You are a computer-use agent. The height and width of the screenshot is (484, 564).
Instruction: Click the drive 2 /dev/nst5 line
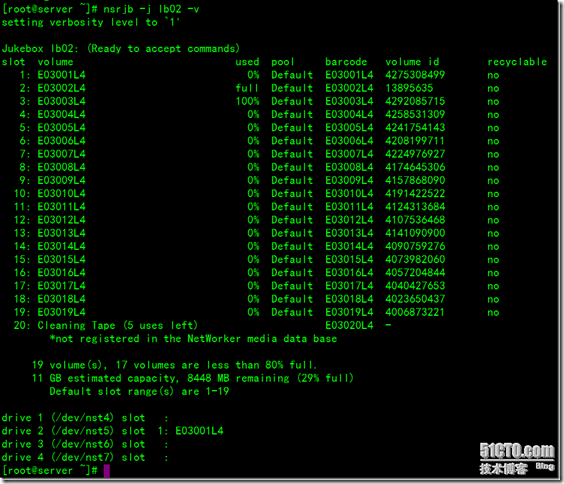point(112,431)
